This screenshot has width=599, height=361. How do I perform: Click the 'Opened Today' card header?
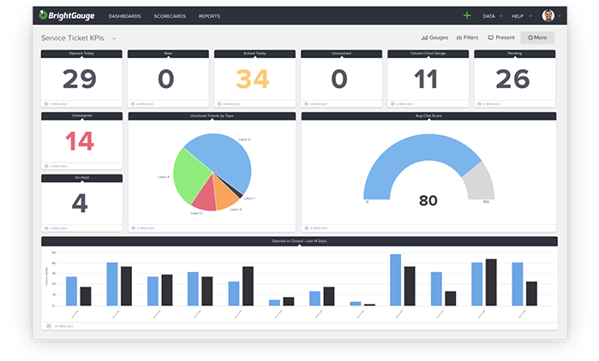(x=81, y=53)
